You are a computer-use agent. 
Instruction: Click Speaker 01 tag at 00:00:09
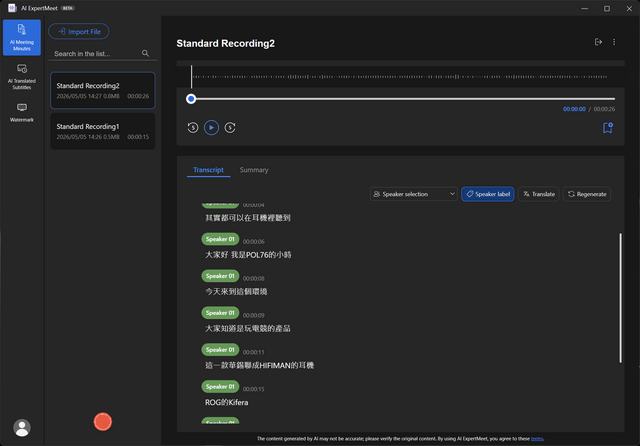[x=220, y=313]
